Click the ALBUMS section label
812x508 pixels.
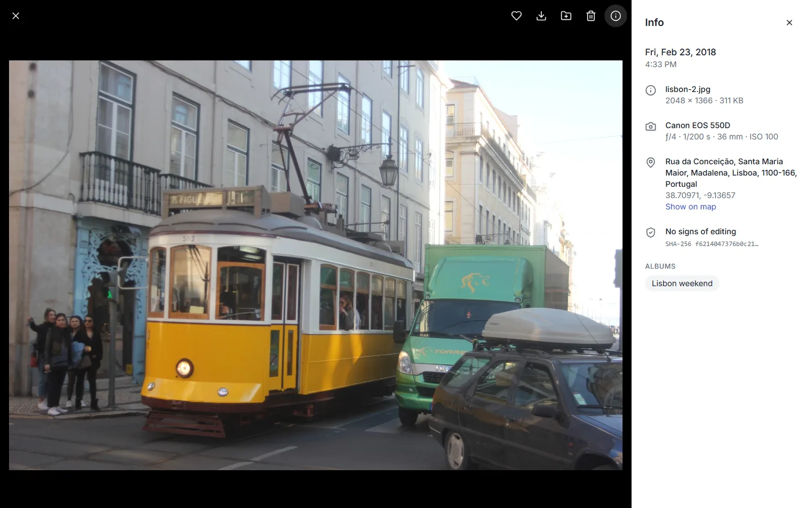pyautogui.click(x=660, y=266)
